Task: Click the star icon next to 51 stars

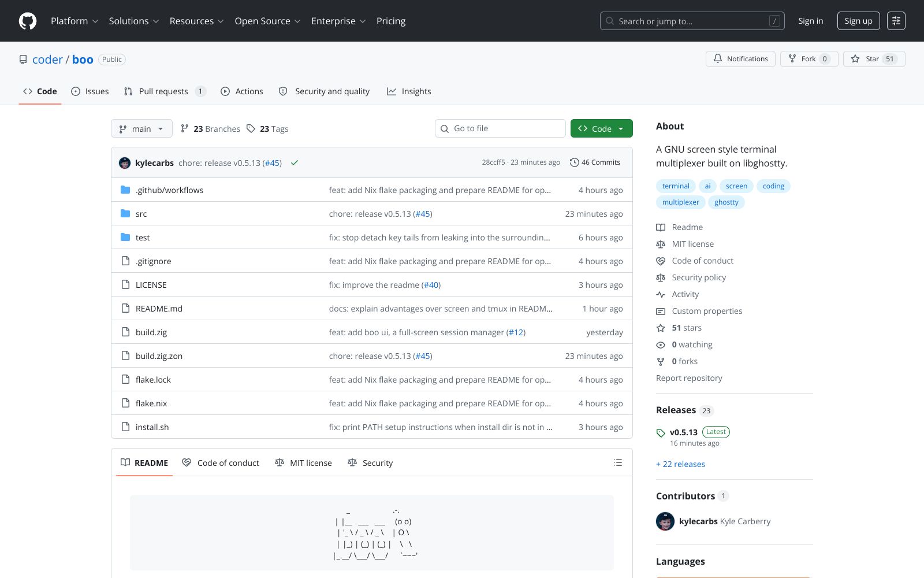Action: click(x=661, y=328)
